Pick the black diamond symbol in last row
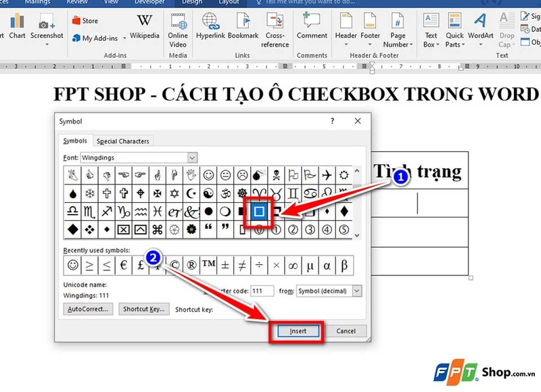This screenshot has height=392, width=541. (x=73, y=230)
